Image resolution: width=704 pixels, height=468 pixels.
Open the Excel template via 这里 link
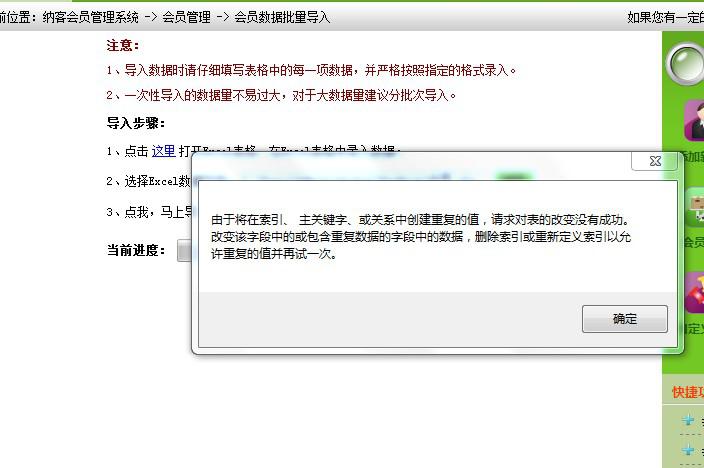point(163,151)
